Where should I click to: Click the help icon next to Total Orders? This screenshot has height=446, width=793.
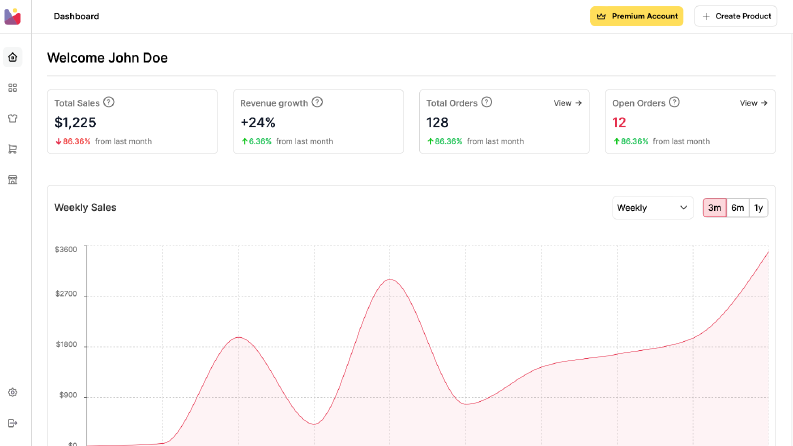[x=487, y=102]
